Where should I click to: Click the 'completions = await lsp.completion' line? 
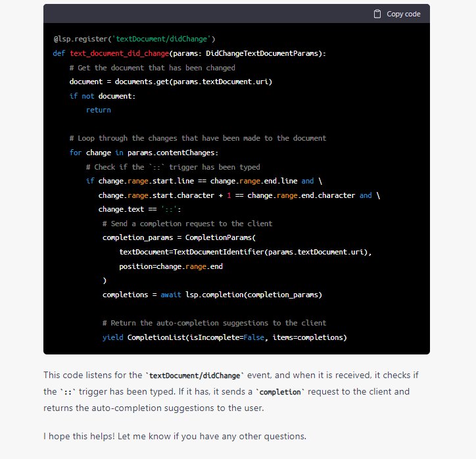tap(212, 295)
